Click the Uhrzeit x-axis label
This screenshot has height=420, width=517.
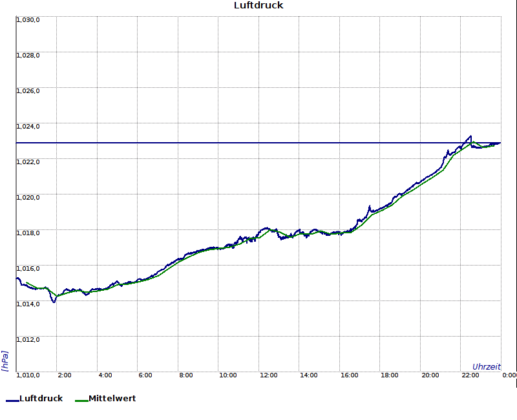coord(486,366)
